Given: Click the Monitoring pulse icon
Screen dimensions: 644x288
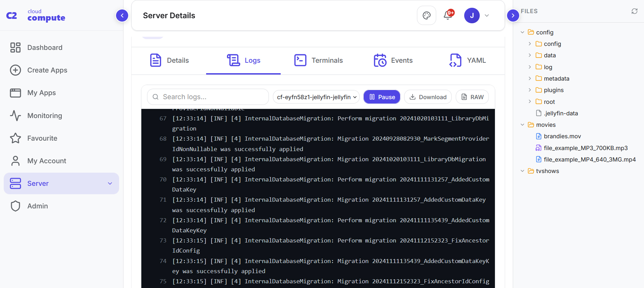Looking at the screenshot, I should [16, 116].
